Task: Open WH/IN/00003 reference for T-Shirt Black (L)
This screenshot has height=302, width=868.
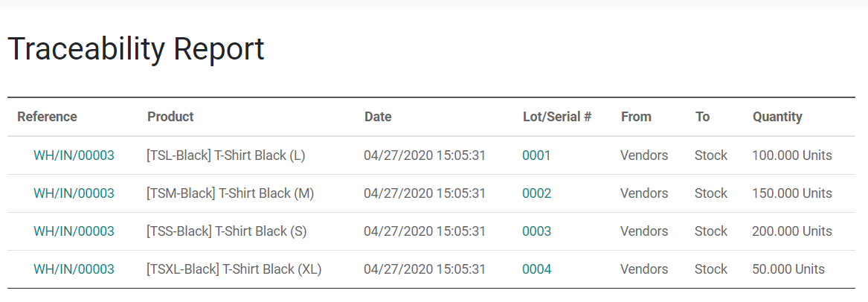Action: (x=74, y=155)
